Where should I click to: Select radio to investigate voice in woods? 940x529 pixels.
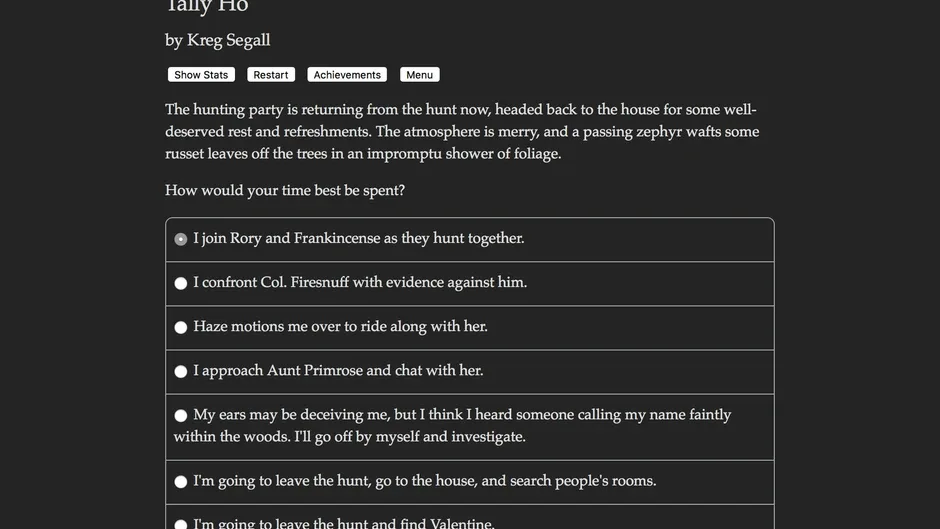coord(180,416)
